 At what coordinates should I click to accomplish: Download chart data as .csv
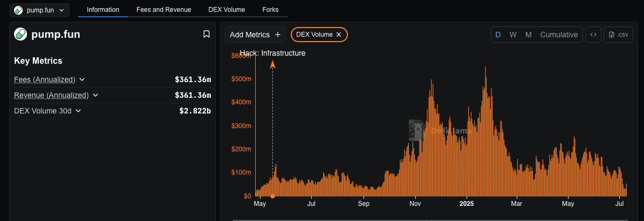pyautogui.click(x=619, y=35)
